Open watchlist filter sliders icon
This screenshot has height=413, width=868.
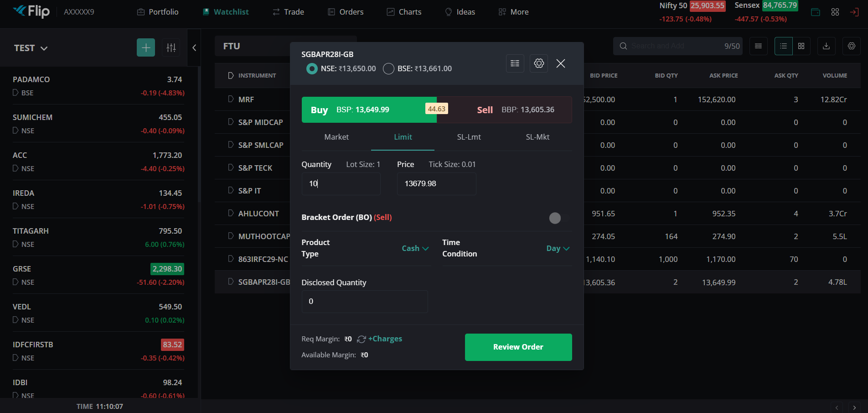coord(171,47)
